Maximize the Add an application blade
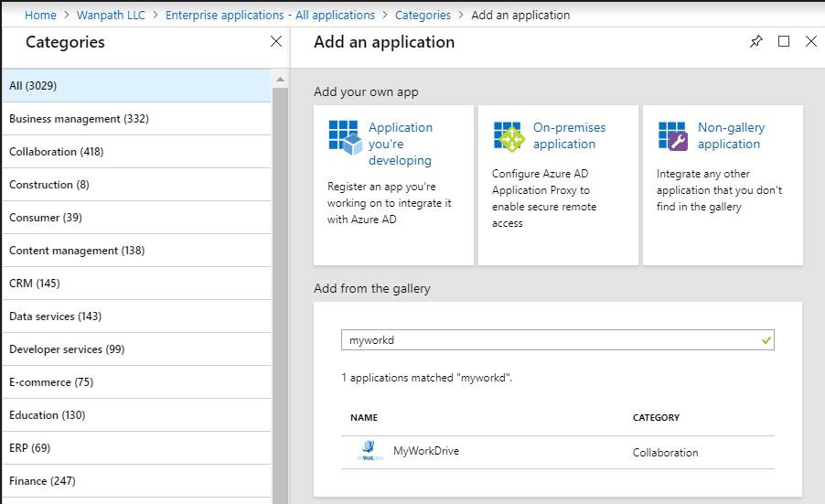Screen dimensions: 825x504 (x=783, y=42)
